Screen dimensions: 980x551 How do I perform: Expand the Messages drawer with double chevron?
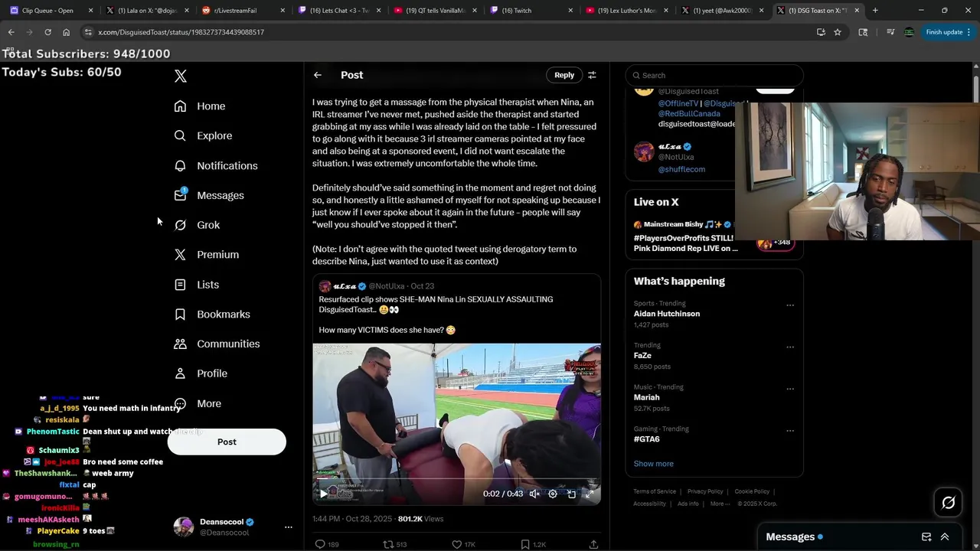pos(945,537)
